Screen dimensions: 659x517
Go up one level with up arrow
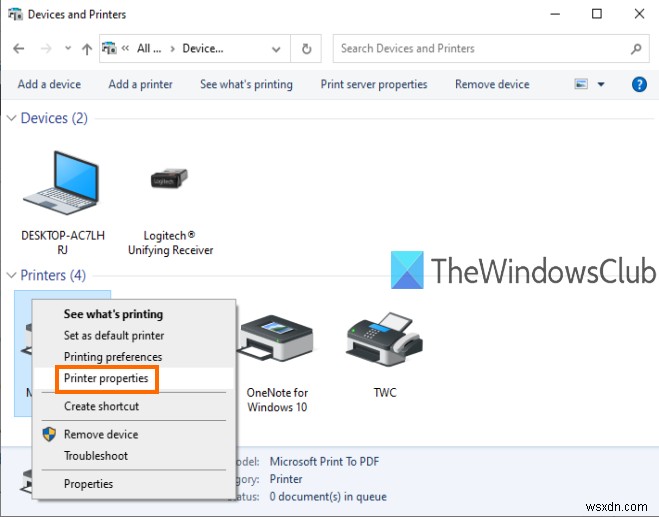[87, 49]
